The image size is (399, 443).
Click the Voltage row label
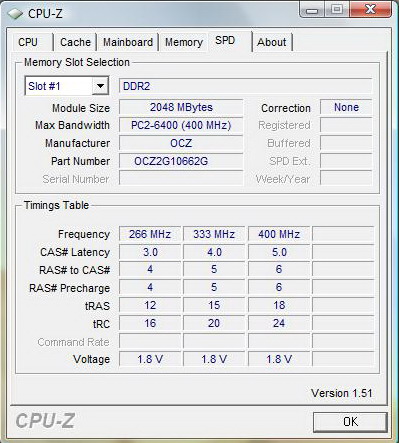coord(91,359)
